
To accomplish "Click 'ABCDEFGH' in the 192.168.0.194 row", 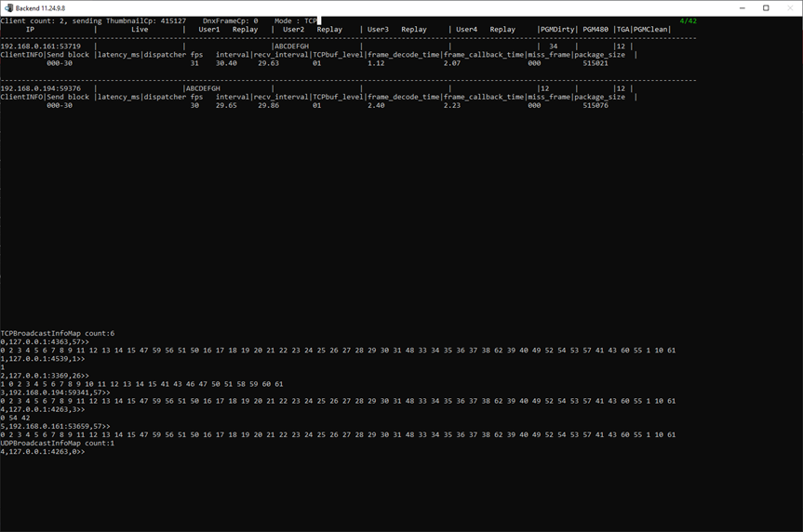I will coord(204,88).
